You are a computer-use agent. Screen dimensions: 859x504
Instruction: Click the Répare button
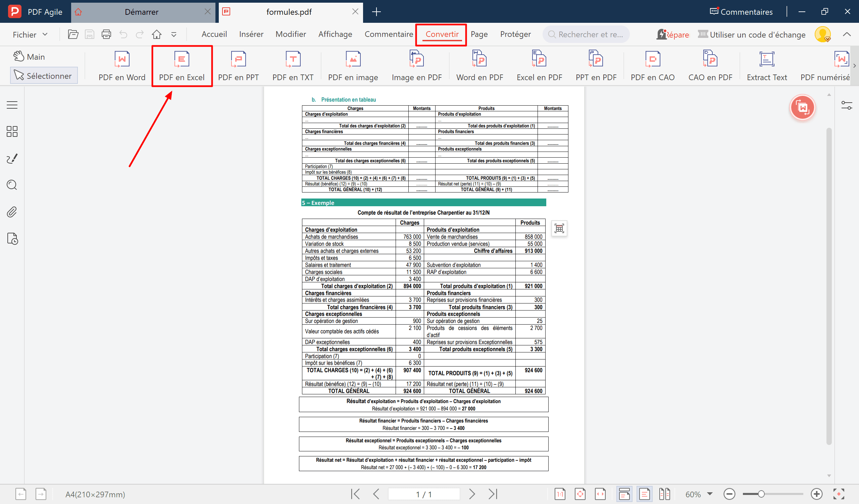pyautogui.click(x=672, y=35)
